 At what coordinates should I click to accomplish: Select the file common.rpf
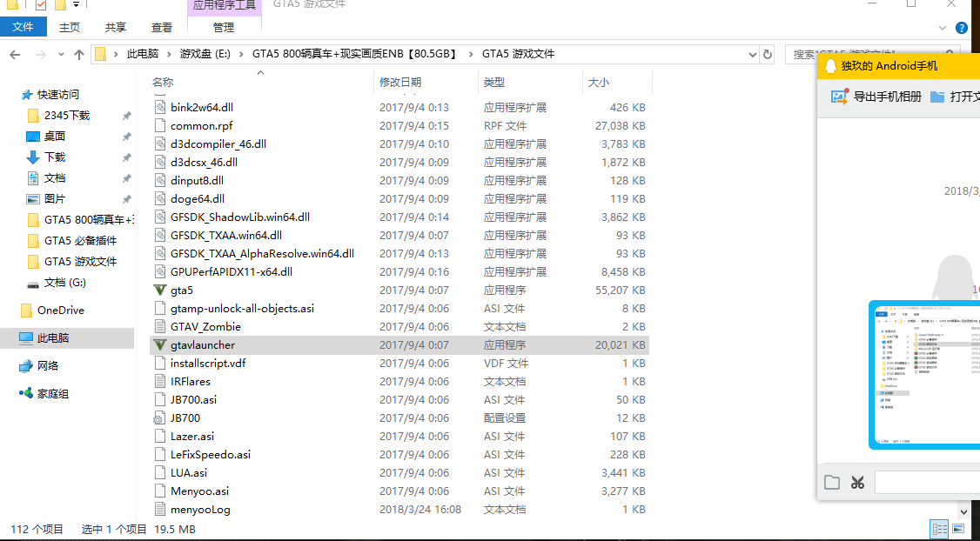pyautogui.click(x=201, y=125)
